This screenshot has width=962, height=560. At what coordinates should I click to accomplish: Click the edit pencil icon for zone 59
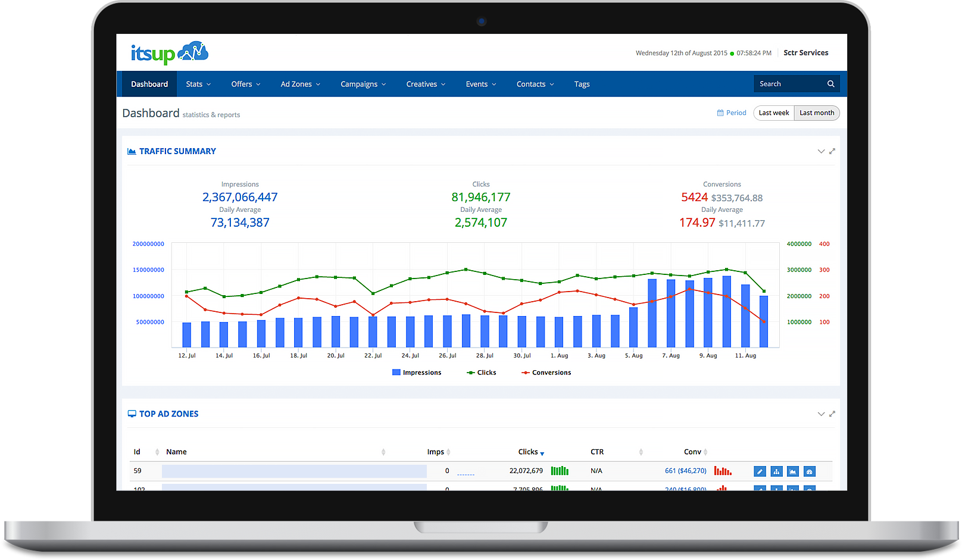click(760, 471)
